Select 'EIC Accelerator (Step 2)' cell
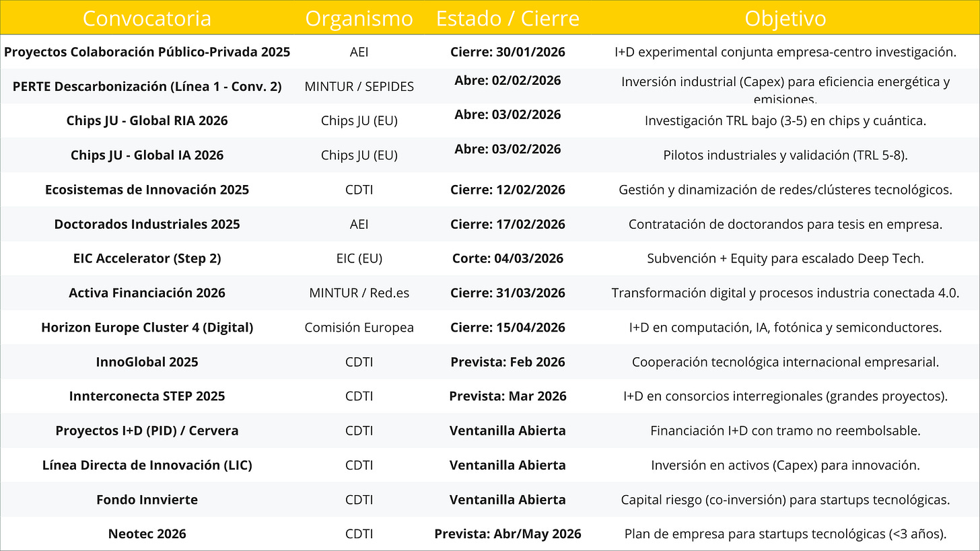The height and width of the screenshot is (551, 980). [x=147, y=259]
